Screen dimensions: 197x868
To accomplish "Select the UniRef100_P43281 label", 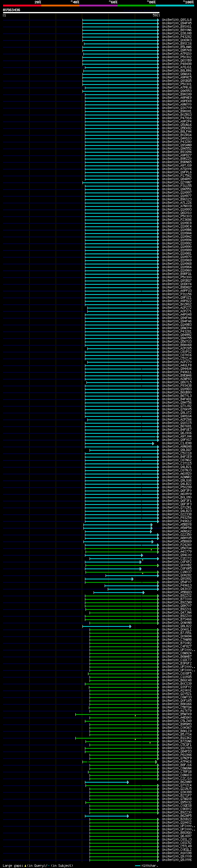I will [177, 332].
